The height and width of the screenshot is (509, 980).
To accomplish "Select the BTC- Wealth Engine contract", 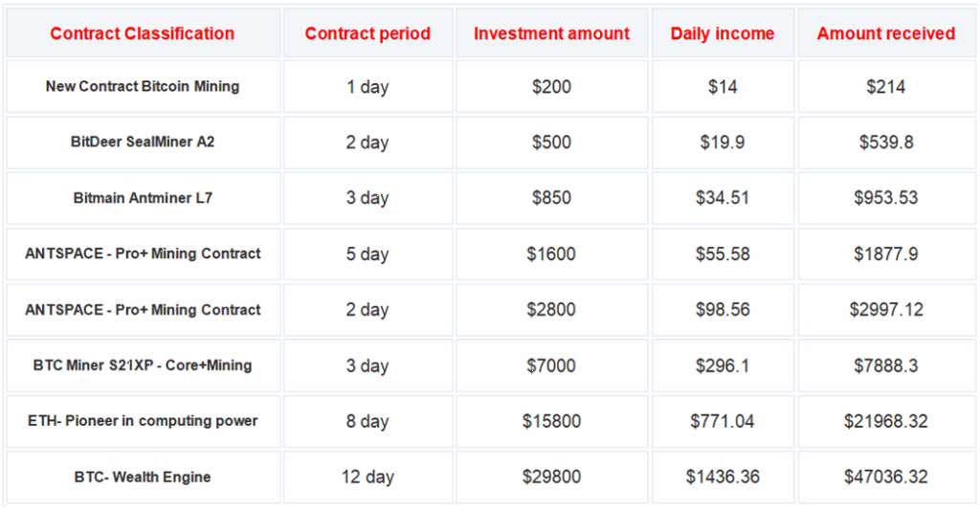I will click(x=143, y=476).
